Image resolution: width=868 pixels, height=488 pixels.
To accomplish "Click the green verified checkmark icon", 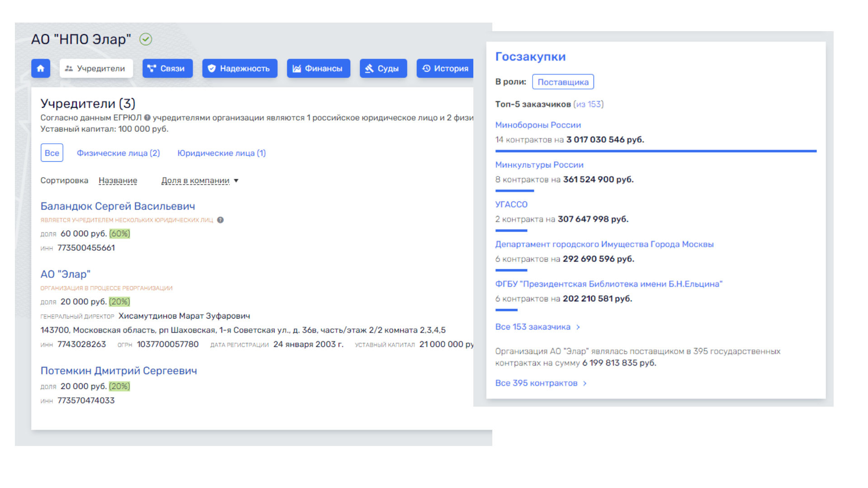I will click(x=146, y=39).
